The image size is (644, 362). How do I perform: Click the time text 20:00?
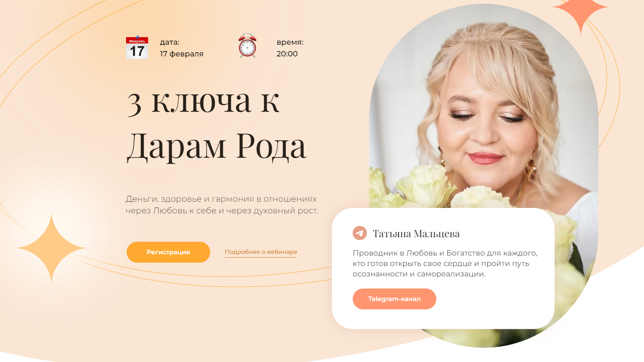coord(287,54)
